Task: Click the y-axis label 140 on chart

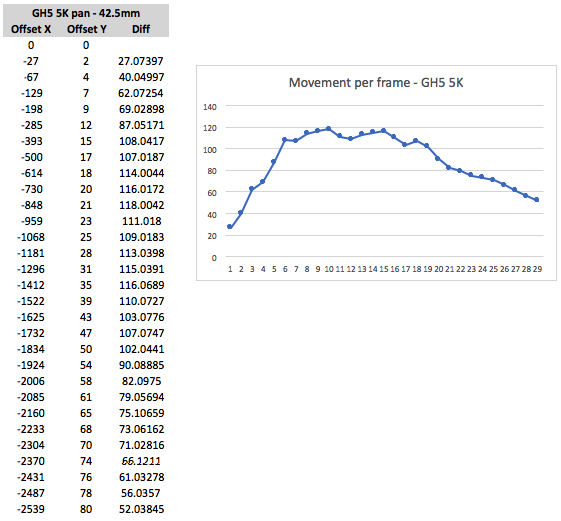Action: [x=210, y=107]
